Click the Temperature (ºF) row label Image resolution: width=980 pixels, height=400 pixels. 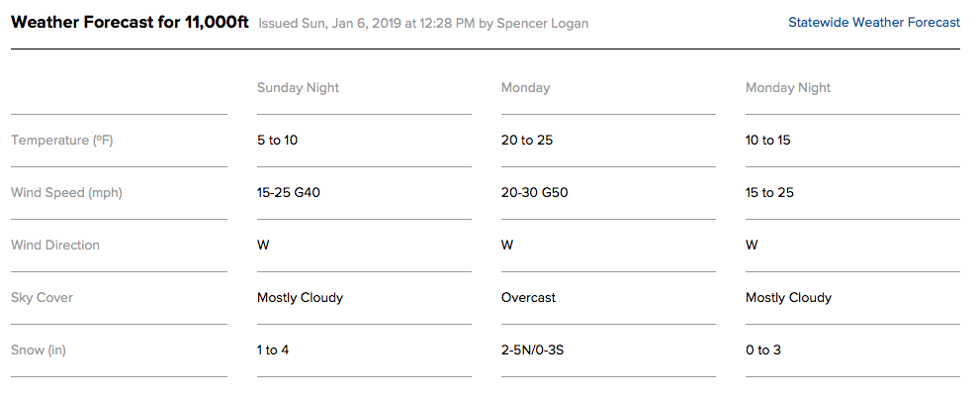click(62, 141)
